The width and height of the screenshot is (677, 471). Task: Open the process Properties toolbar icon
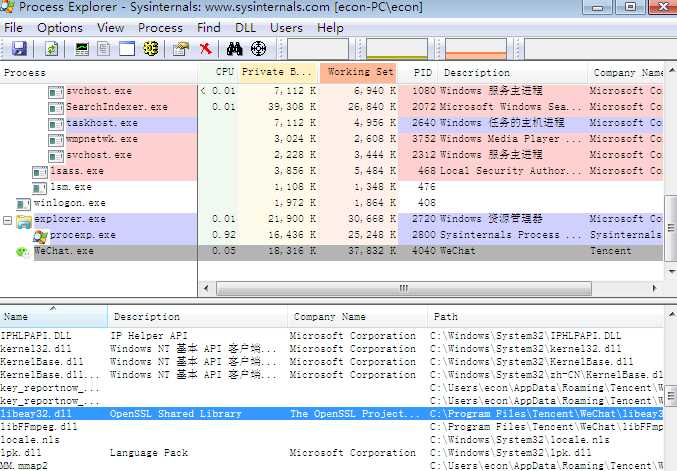181,49
